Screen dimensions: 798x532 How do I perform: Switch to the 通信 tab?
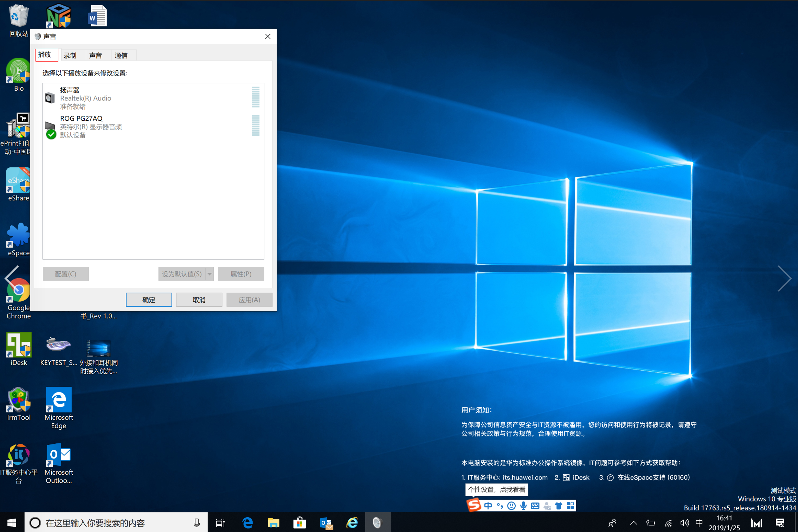(x=121, y=55)
